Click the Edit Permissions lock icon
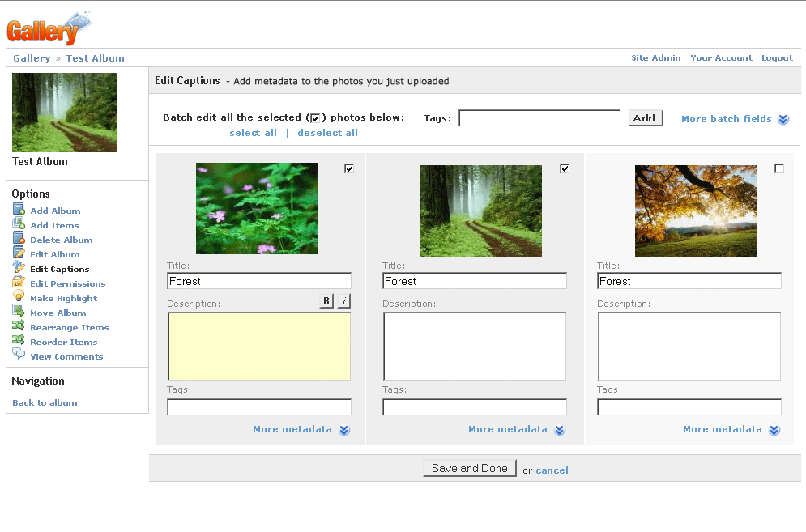This screenshot has width=806, height=532. [x=19, y=283]
